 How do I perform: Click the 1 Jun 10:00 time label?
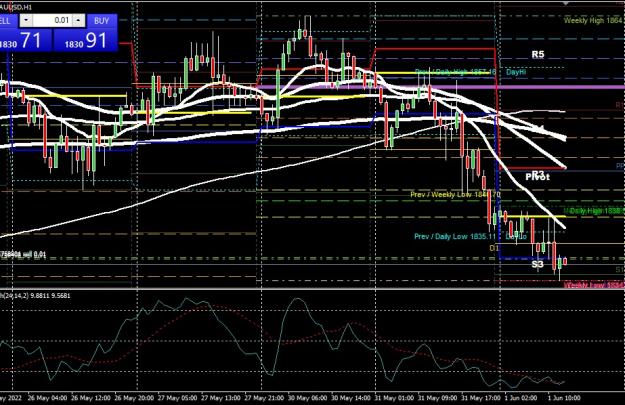pyautogui.click(x=564, y=398)
